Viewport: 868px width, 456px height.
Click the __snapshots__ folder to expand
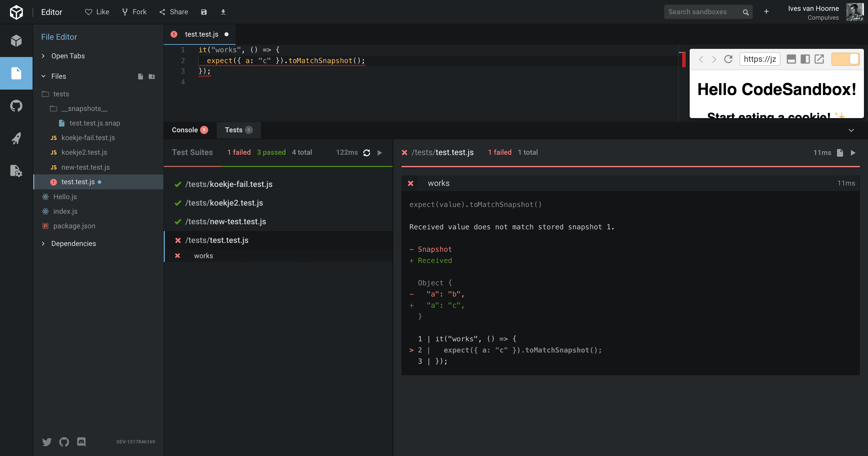coord(83,108)
